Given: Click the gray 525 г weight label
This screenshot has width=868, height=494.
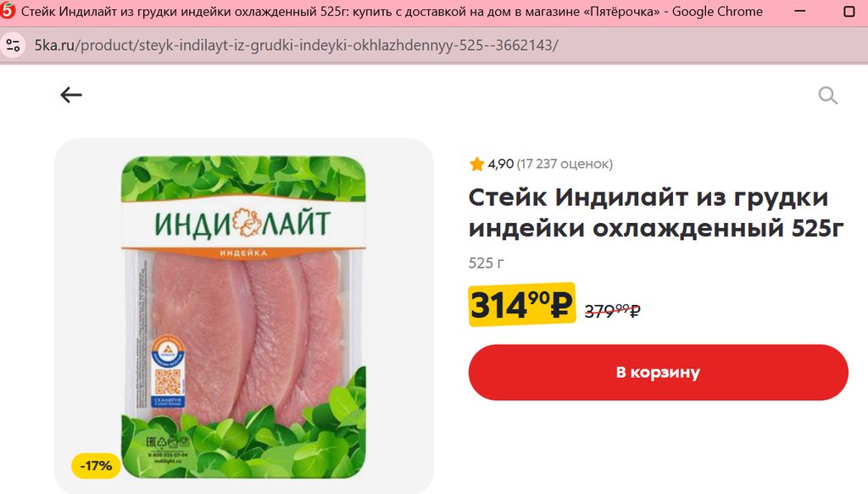Looking at the screenshot, I should [486, 263].
